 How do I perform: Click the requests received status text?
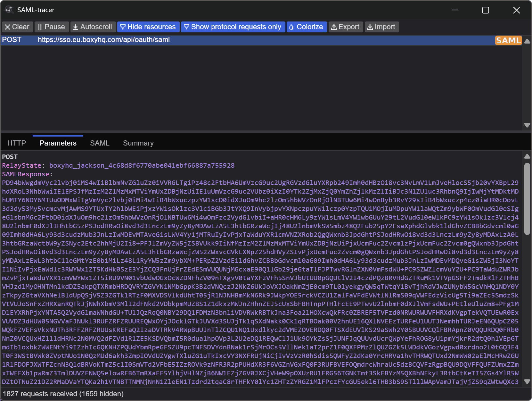coord(63,394)
